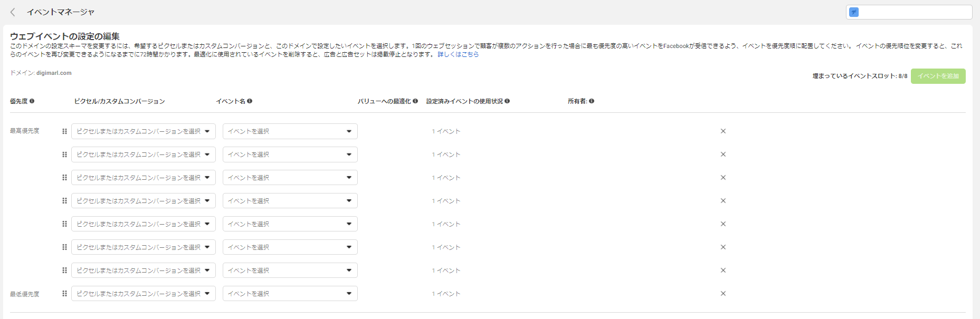Click the drag handle of the fourth row

(64, 201)
